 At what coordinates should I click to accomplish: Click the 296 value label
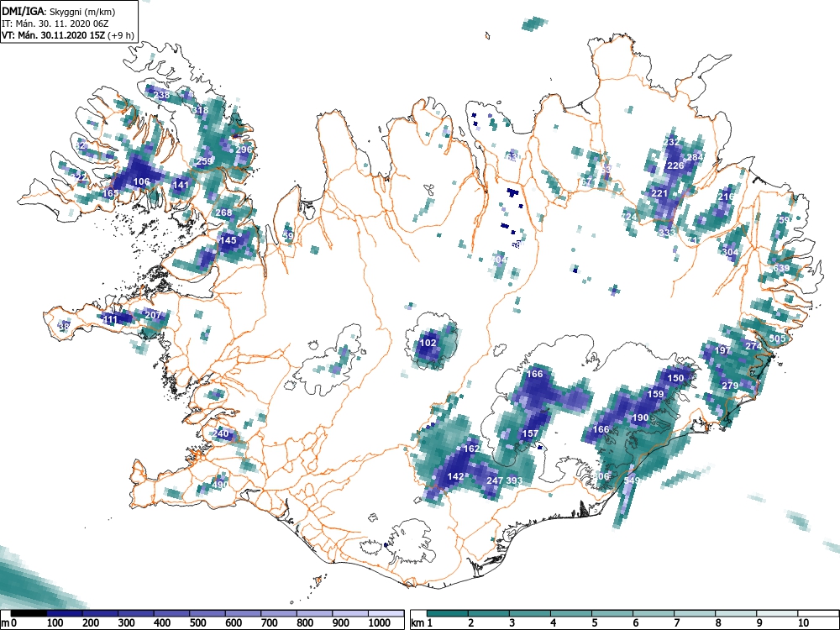point(244,150)
